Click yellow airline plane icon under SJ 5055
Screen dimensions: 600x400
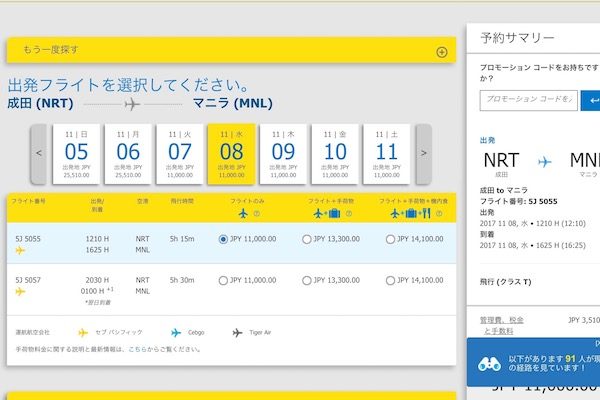(20, 250)
